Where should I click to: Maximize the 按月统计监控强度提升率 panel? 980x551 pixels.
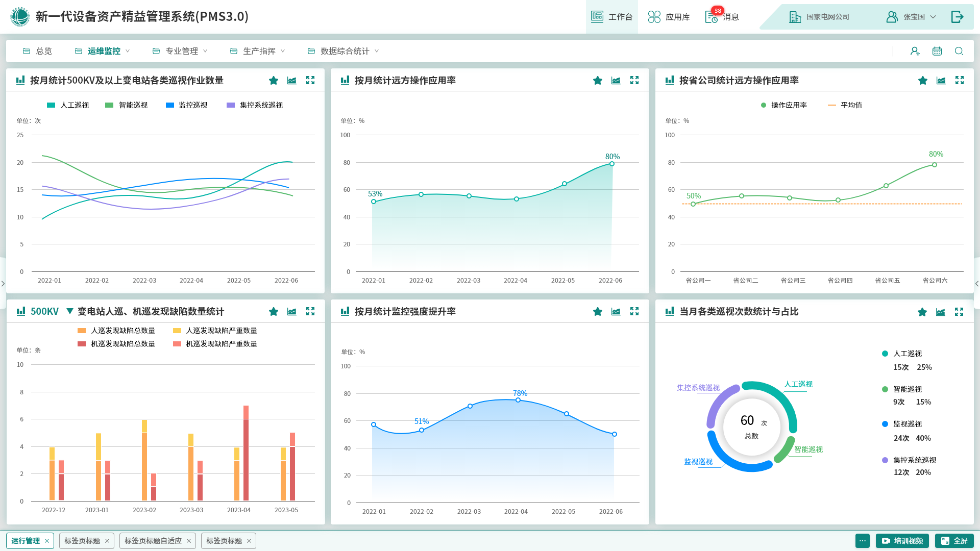(634, 312)
